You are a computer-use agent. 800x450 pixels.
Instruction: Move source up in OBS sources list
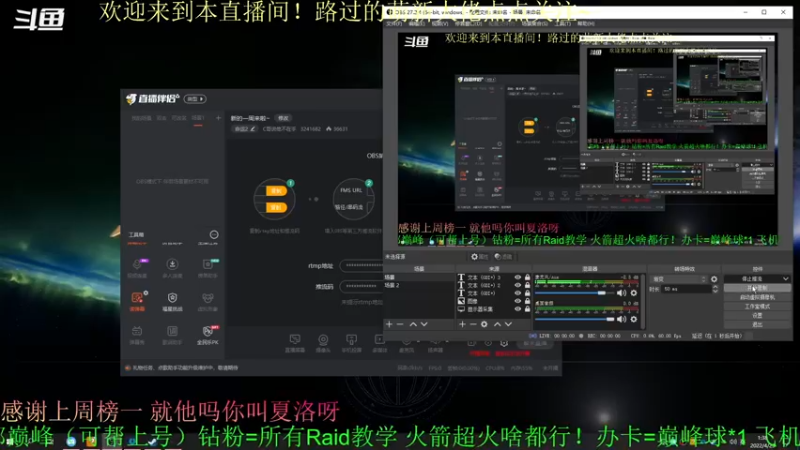497,324
